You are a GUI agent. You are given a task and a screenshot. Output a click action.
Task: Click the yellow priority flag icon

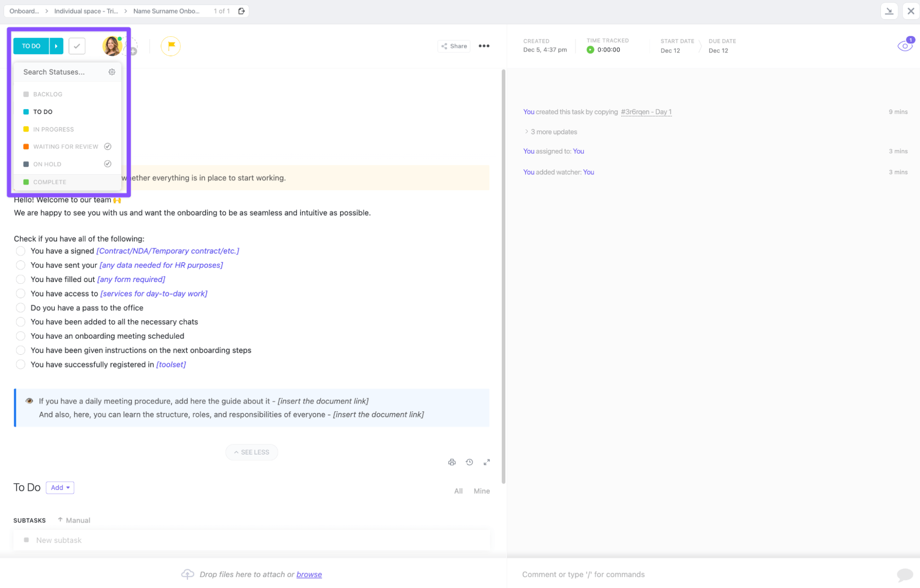pyautogui.click(x=171, y=46)
